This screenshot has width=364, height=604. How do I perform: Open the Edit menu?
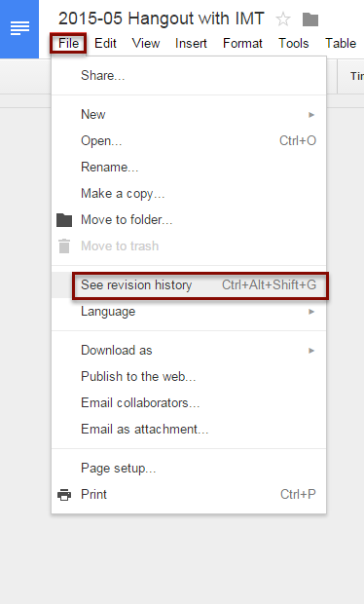pos(105,43)
